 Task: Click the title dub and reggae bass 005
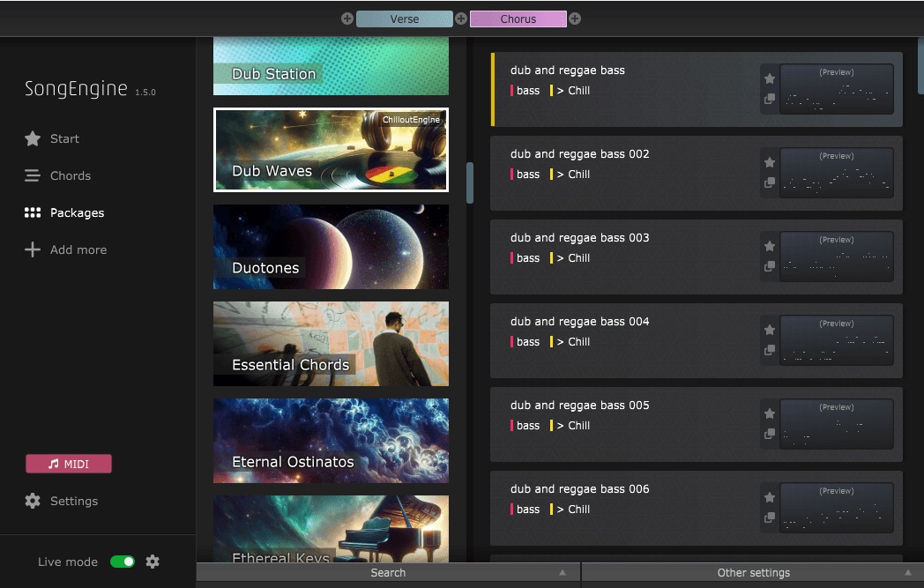click(x=580, y=406)
